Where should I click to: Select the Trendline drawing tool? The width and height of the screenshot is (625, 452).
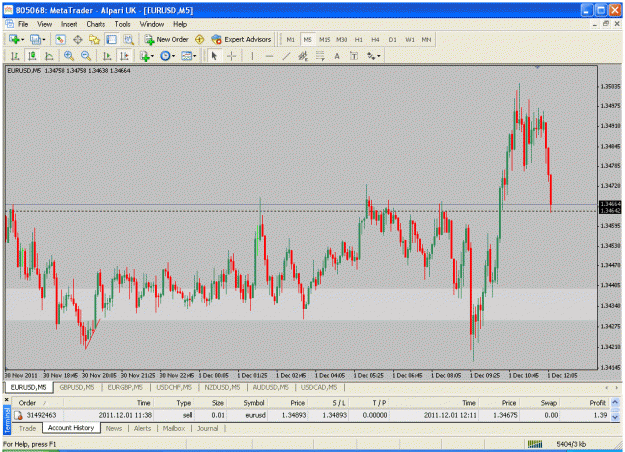point(286,56)
